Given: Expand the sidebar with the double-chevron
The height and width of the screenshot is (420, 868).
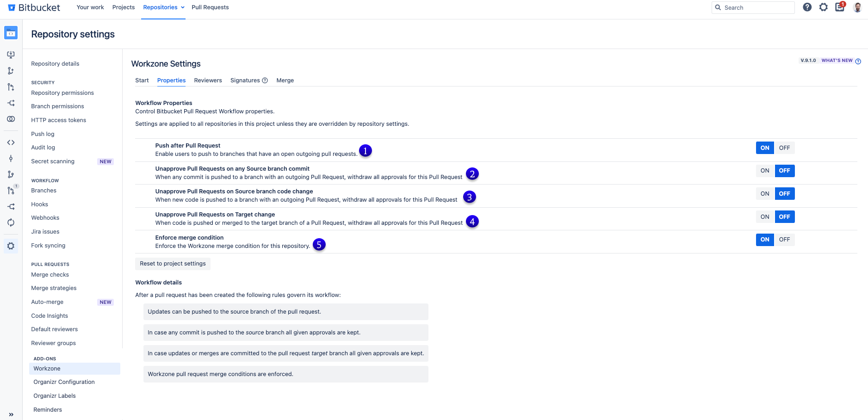Looking at the screenshot, I should click(x=11, y=414).
